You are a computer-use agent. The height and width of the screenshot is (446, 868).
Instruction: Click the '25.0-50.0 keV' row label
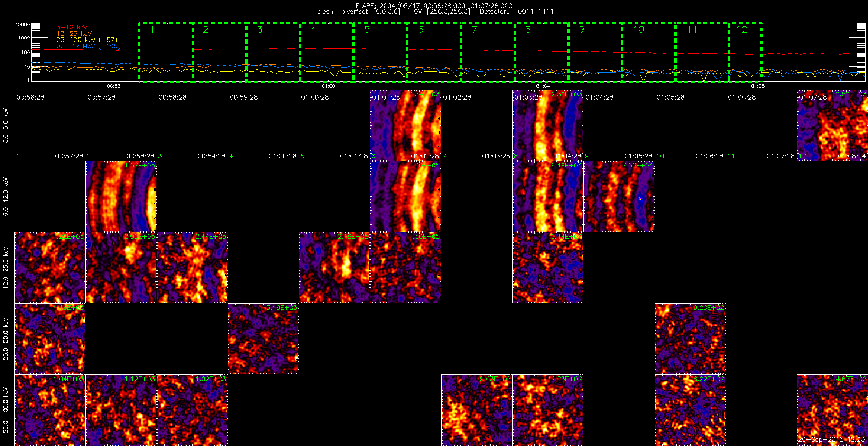tap(6, 339)
